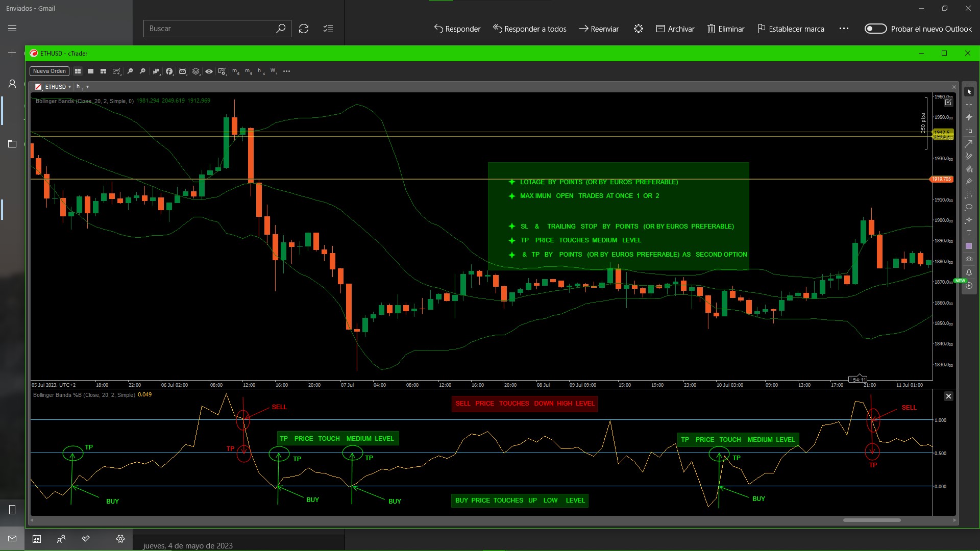This screenshot has height=551, width=980.
Task: Open the toolbar overflow dots in cTrader
Action: point(287,71)
